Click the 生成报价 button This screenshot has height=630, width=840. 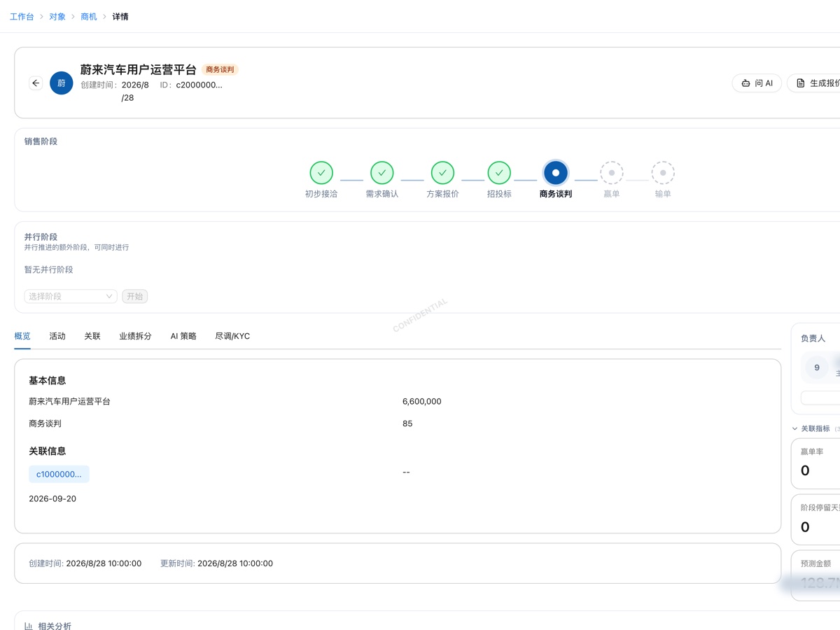(x=814, y=83)
